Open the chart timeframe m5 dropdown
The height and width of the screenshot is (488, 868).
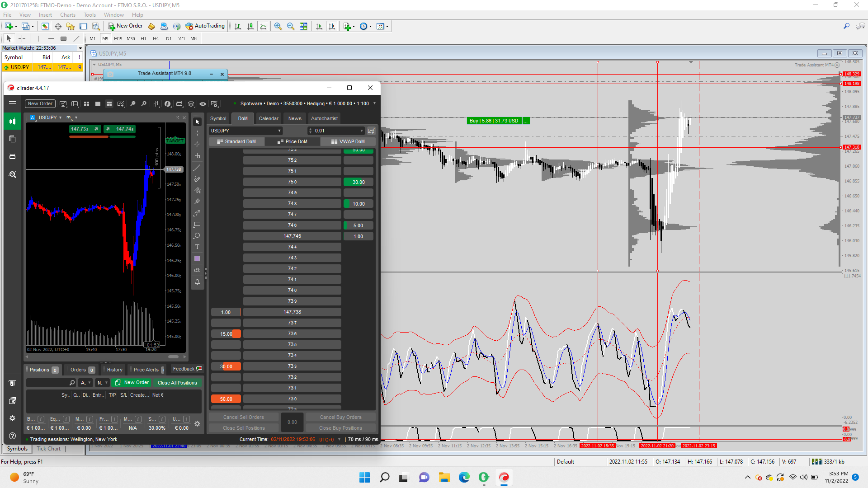pyautogui.click(x=72, y=117)
